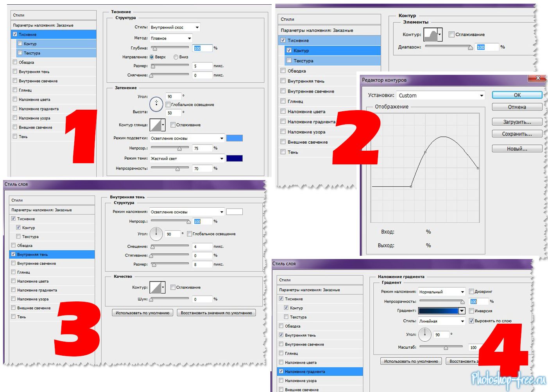Select the highlighted Наложение градиента style entry

point(319,372)
